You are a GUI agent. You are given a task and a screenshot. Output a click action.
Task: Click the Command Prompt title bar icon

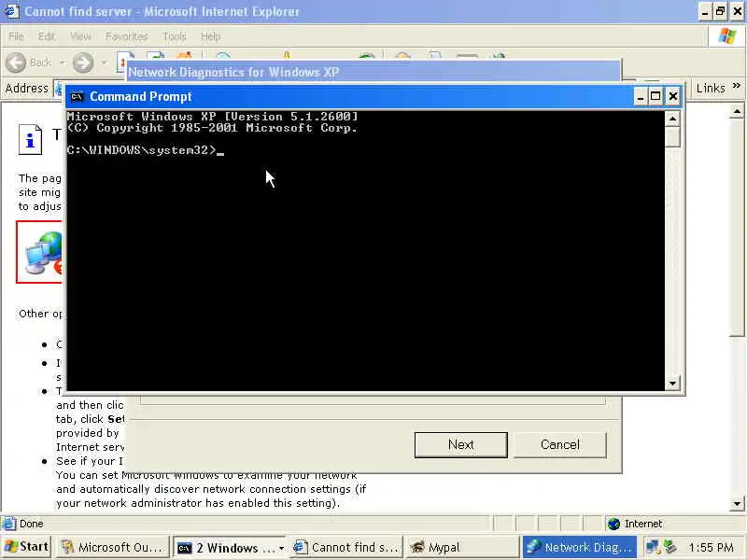pos(77,97)
